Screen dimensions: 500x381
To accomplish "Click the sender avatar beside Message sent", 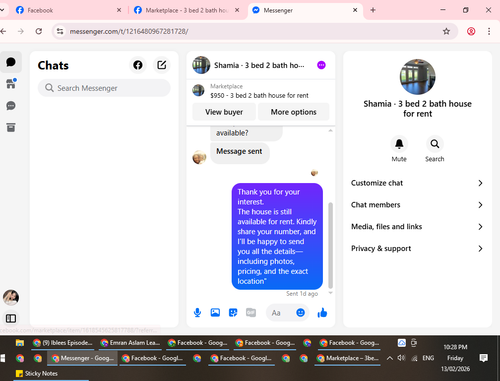I will pyautogui.click(x=199, y=157).
